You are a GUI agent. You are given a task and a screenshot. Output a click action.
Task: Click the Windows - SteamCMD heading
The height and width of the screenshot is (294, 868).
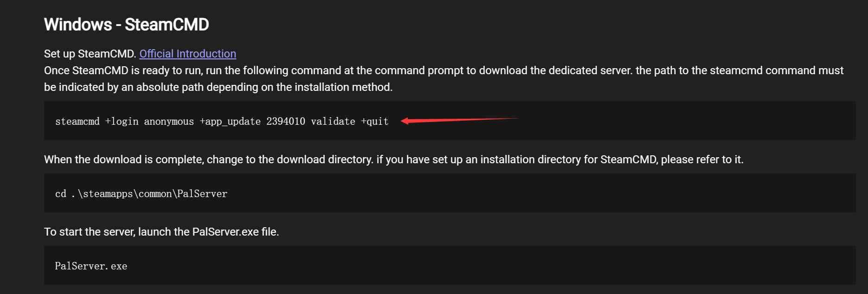(x=126, y=25)
